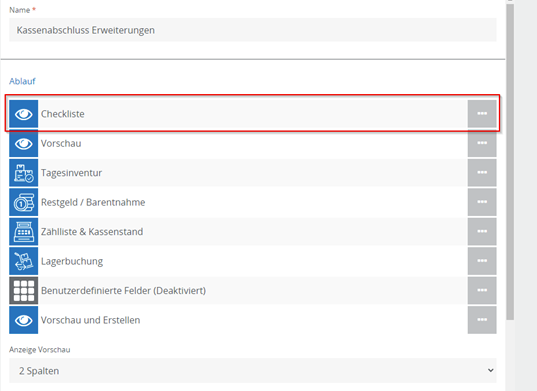Open the options menu for Vorschau row

tap(482, 143)
